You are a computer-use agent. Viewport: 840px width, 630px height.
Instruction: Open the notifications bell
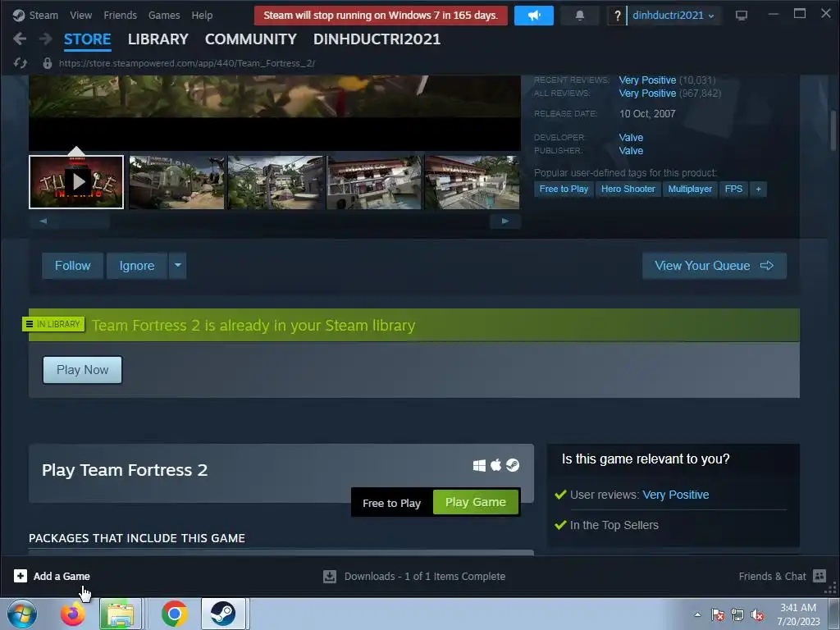580,16
